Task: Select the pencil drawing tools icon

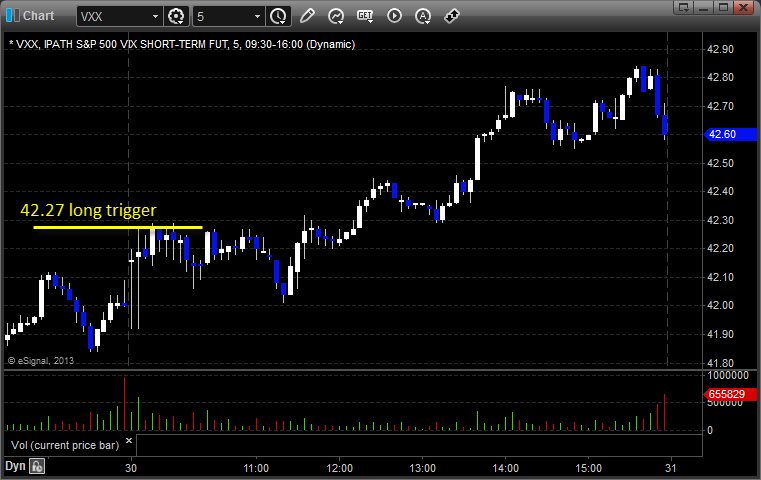Action: coord(307,16)
